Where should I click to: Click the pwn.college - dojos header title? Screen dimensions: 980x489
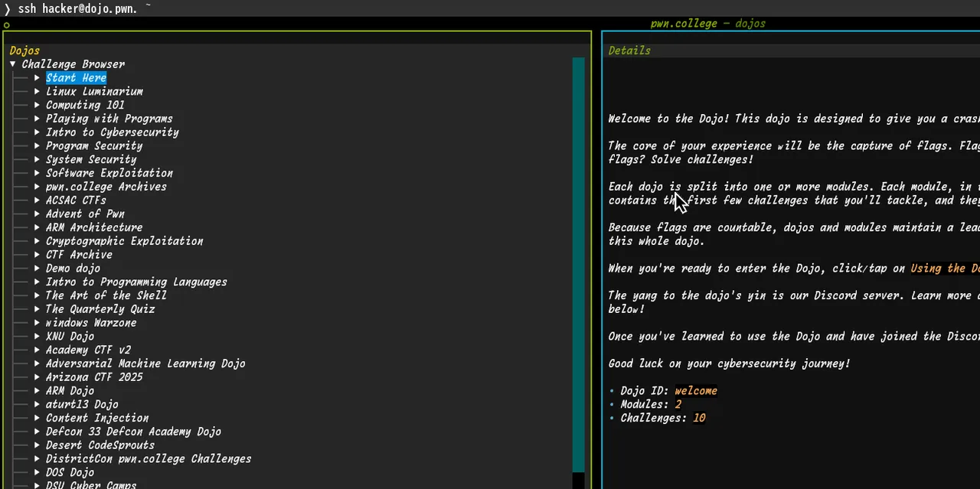(708, 24)
